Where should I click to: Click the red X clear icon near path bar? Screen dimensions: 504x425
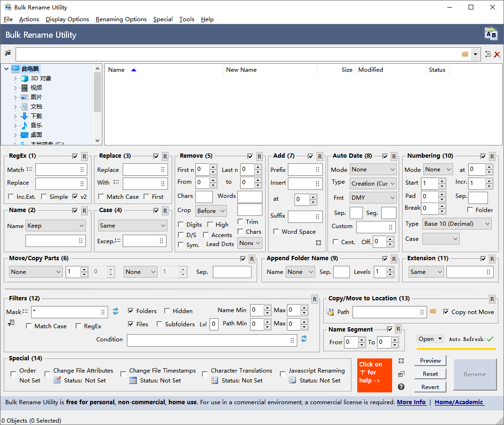tap(497, 54)
